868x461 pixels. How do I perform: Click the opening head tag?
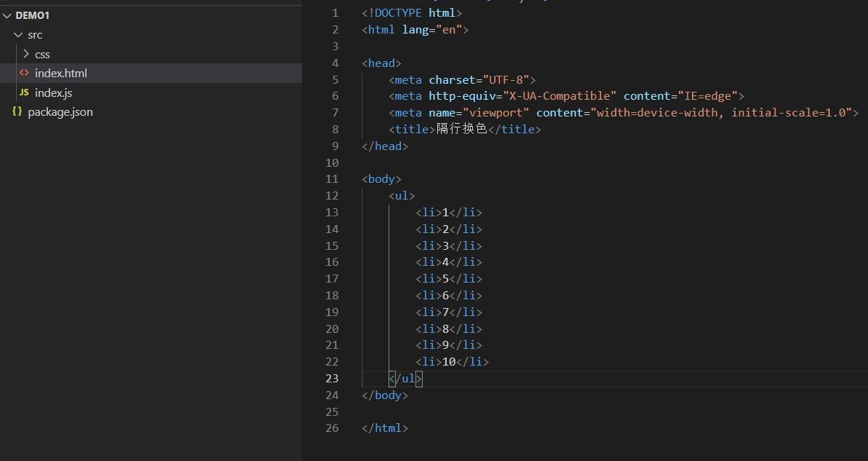click(381, 63)
